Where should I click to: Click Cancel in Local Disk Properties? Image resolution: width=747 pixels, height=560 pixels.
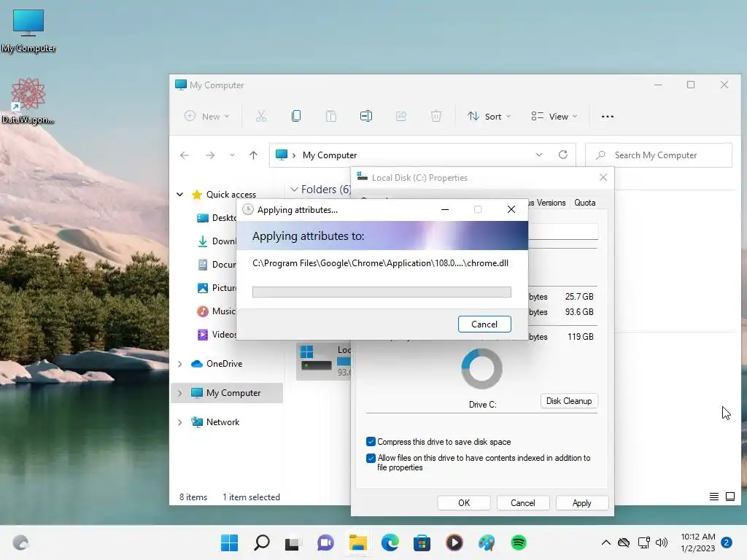click(522, 503)
